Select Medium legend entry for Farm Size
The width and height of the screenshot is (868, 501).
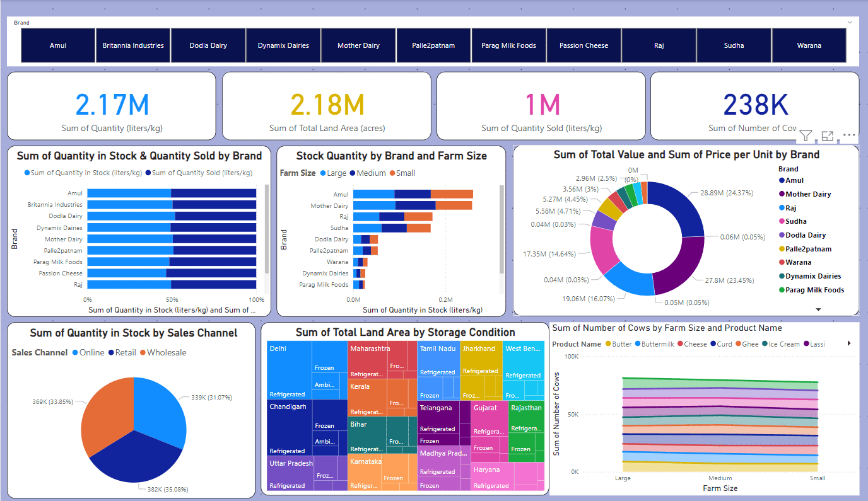coord(367,173)
